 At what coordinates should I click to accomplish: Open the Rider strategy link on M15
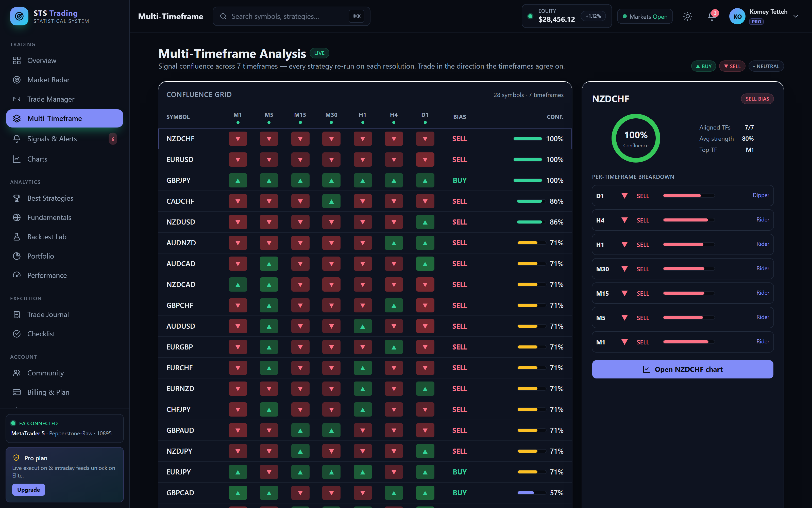coord(763,293)
